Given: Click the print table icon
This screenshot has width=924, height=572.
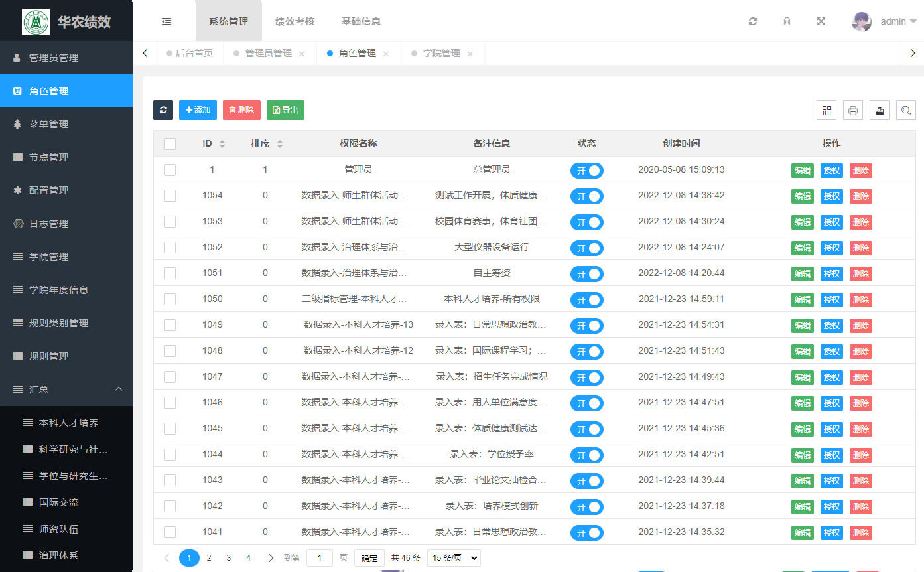Looking at the screenshot, I should click(853, 111).
